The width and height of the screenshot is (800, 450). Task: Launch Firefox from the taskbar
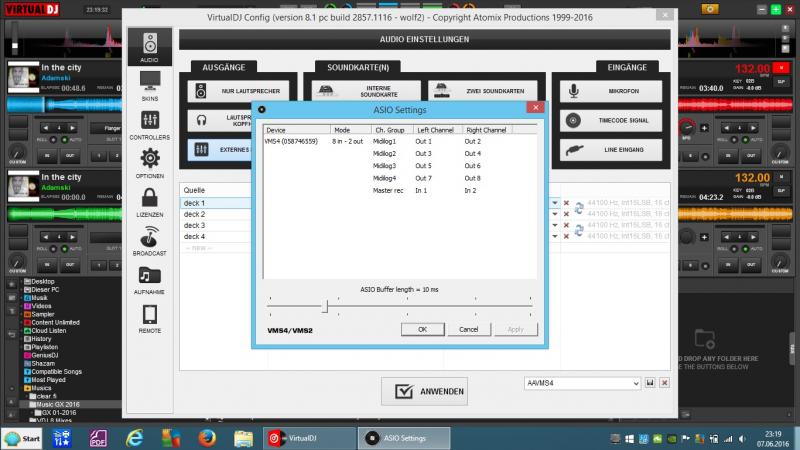[207, 438]
